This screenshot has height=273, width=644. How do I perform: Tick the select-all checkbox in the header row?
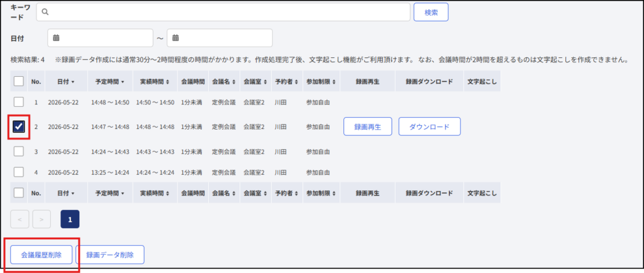pos(18,81)
